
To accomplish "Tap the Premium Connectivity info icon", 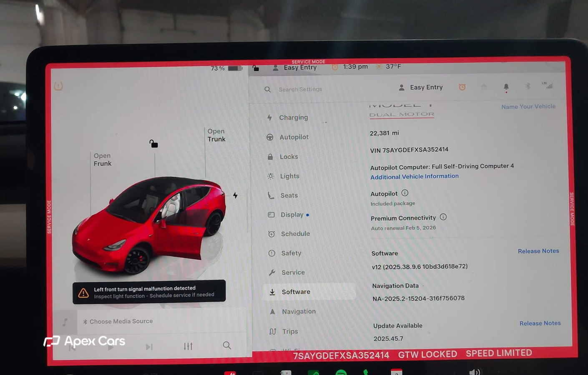I will (443, 217).
